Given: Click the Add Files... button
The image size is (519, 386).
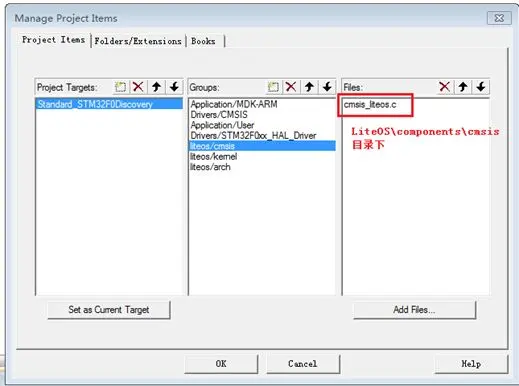Looking at the screenshot, I should [414, 310].
